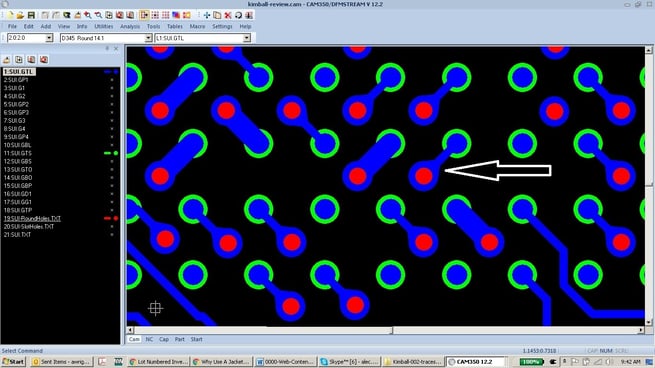655x368 pixels.
Task: Toggle red visibility dot for layer 19 RoundHoles
Action: (116, 218)
